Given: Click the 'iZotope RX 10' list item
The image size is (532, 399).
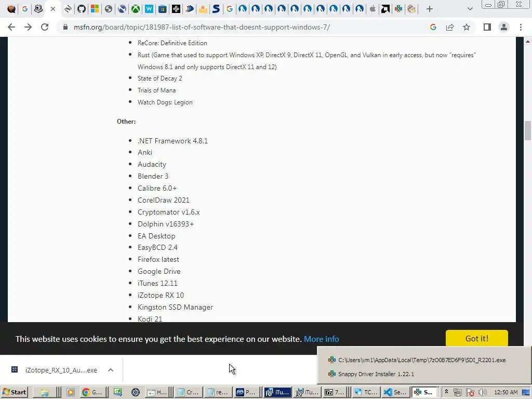Looking at the screenshot, I should coord(161,295).
